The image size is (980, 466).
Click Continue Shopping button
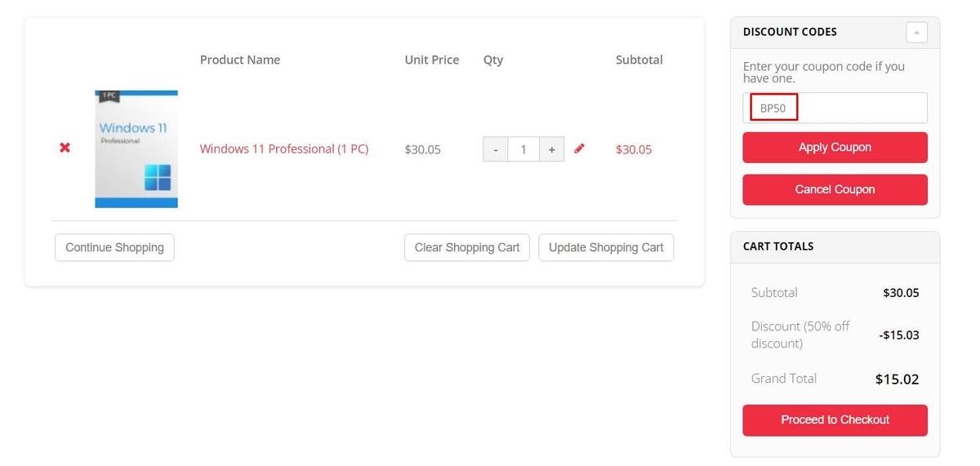114,247
